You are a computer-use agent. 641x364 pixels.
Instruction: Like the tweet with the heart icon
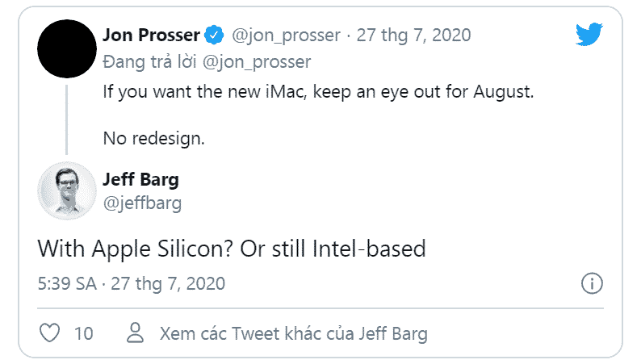(x=51, y=333)
